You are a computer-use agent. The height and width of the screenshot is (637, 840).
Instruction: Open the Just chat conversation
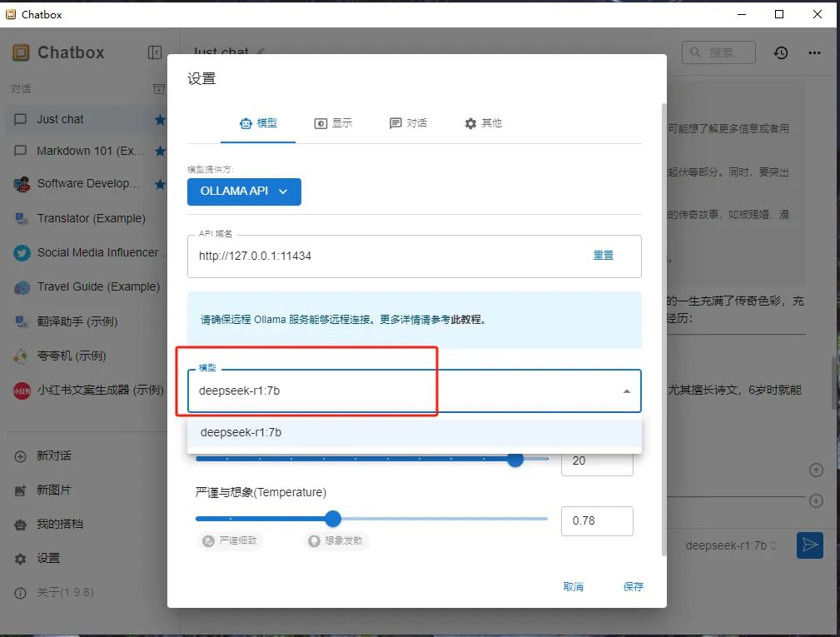pos(87,119)
